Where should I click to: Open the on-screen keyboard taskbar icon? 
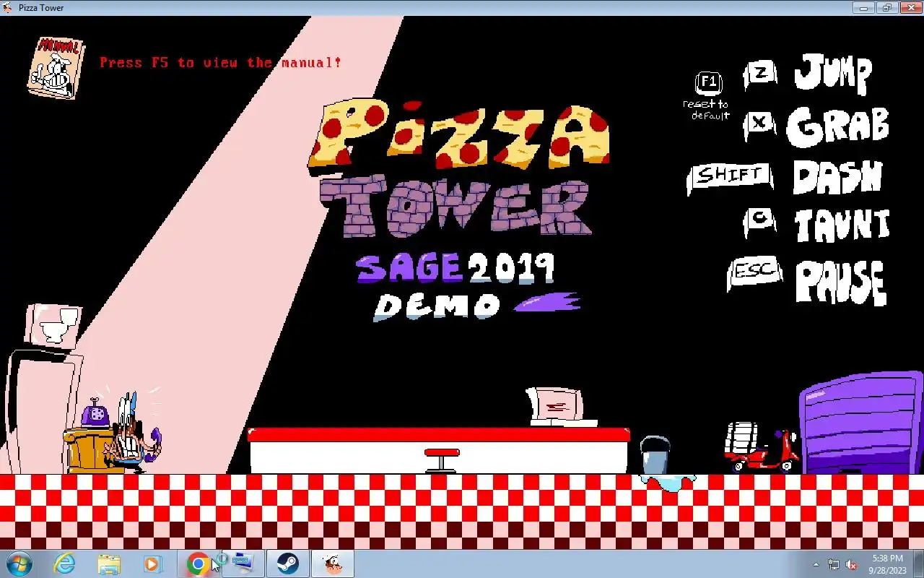coord(243,564)
